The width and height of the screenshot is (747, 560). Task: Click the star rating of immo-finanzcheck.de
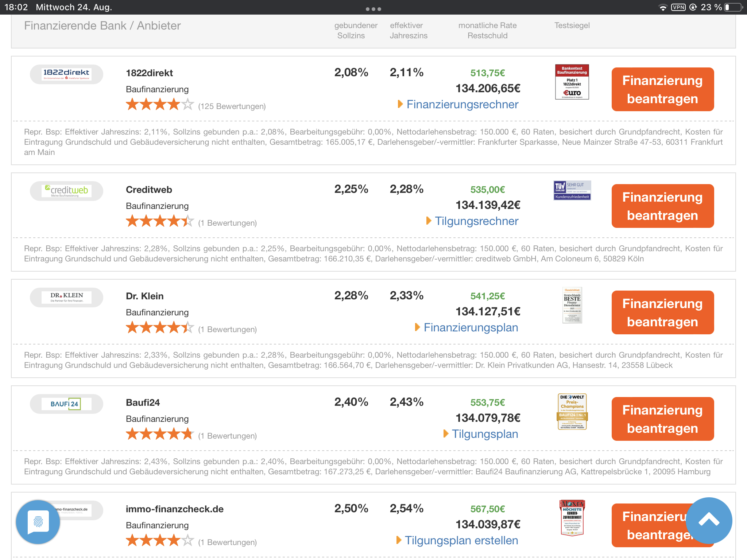[160, 541]
